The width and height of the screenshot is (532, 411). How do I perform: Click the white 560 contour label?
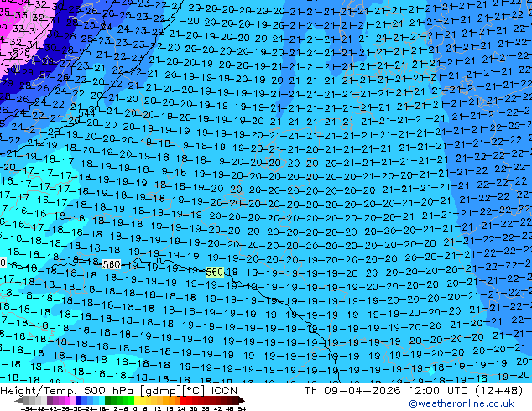(x=112, y=264)
